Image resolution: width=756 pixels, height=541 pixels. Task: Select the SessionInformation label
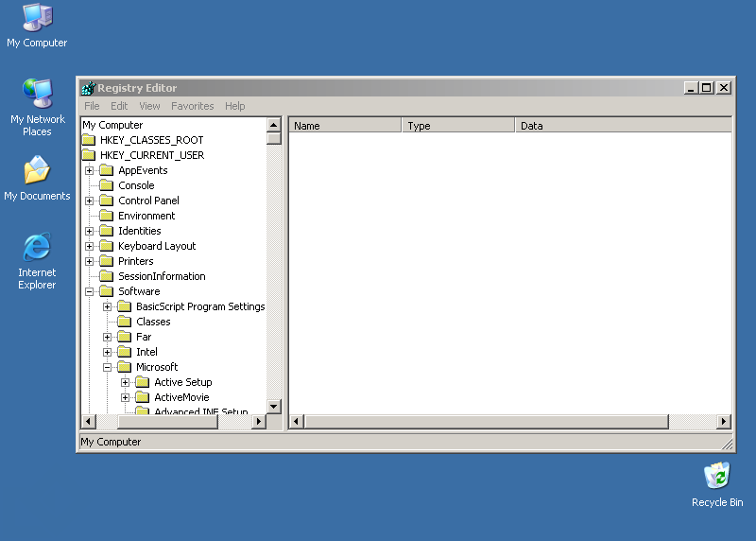point(162,276)
